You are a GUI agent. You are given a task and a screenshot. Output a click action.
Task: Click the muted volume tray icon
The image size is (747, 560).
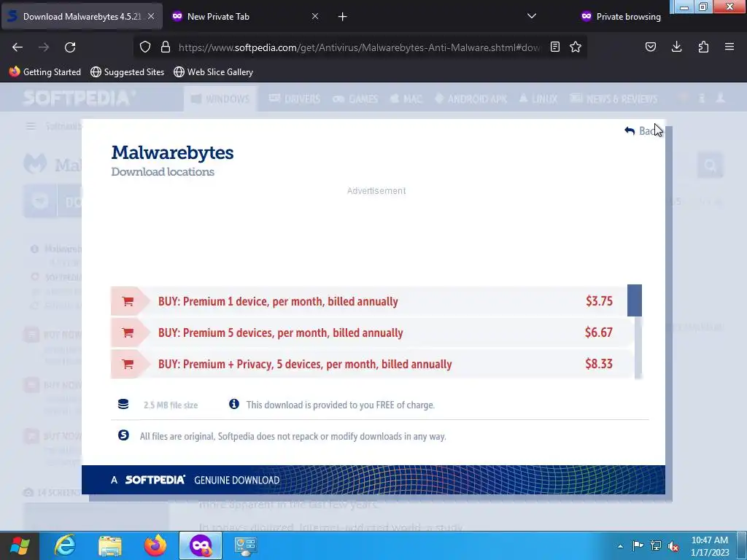[x=673, y=546]
